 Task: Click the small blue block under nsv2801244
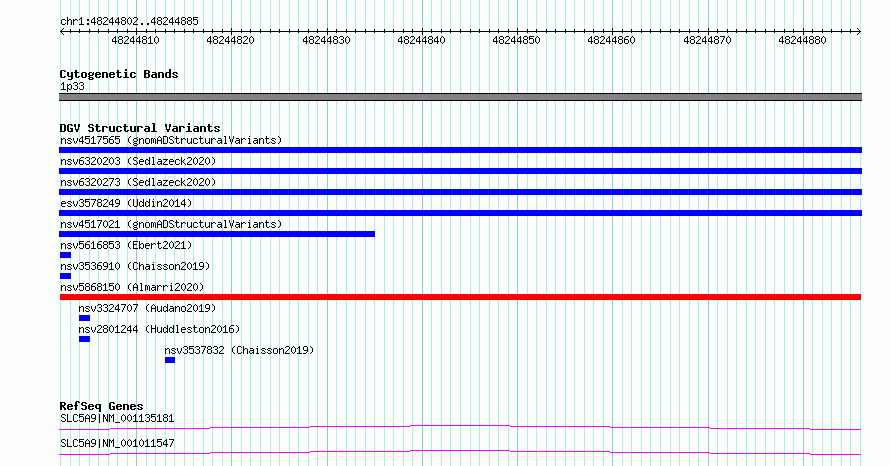(85, 339)
